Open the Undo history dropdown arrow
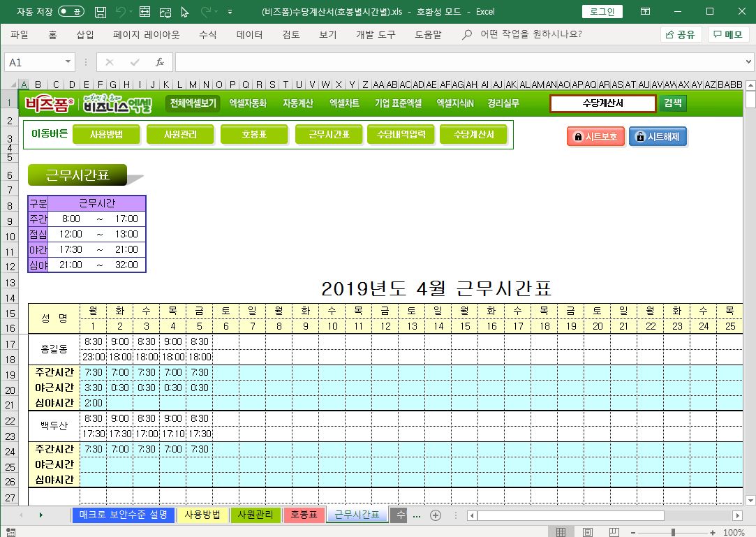756x537 pixels. point(131,12)
